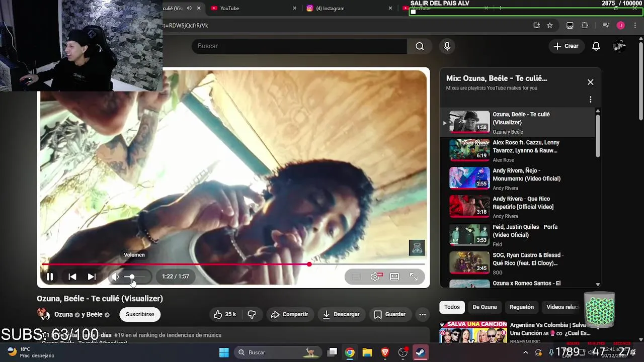644x362 pixels.
Task: Open OBS Studio from taskbar
Action: tap(403, 352)
